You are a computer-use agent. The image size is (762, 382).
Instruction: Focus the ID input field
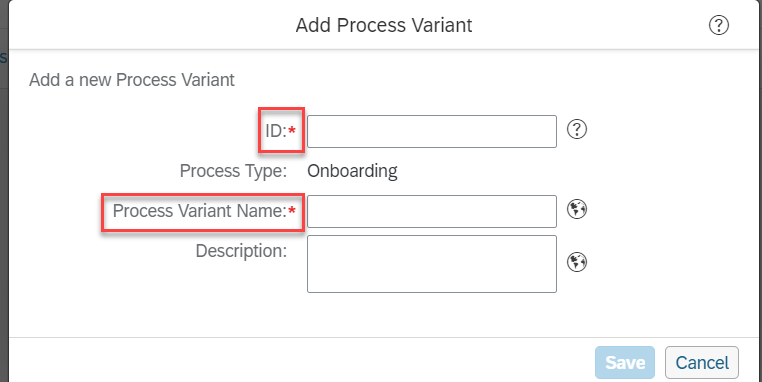point(432,131)
